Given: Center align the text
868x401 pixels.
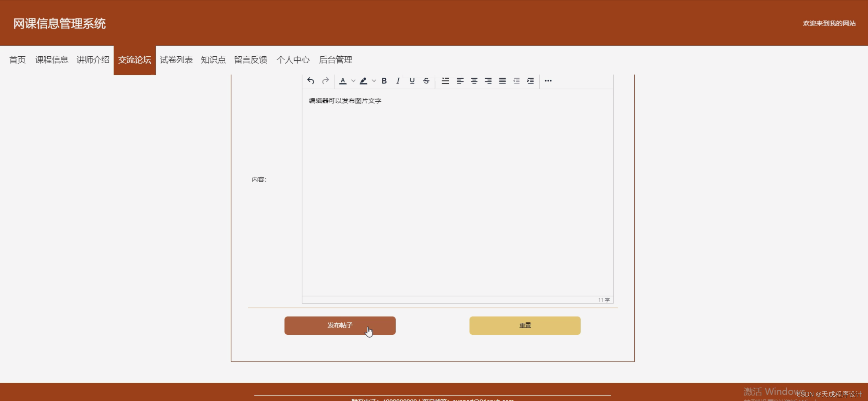Looking at the screenshot, I should point(474,81).
